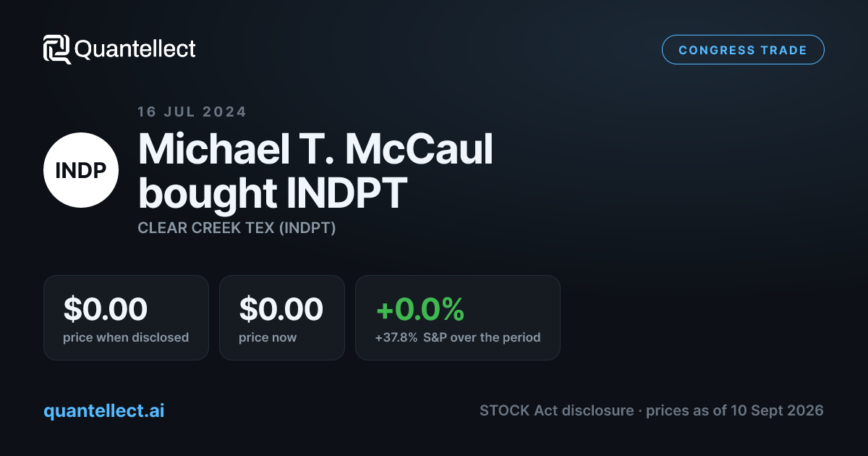
Task: Select CLEAR CREEK TEX (INDPT) subtitle
Action: [237, 228]
